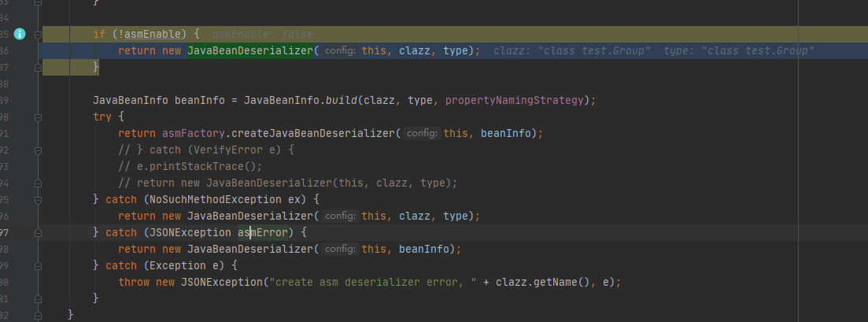The image size is (868, 322).
Task: Collapse the if (!asmEnable) block fold marker
Action: (x=38, y=35)
